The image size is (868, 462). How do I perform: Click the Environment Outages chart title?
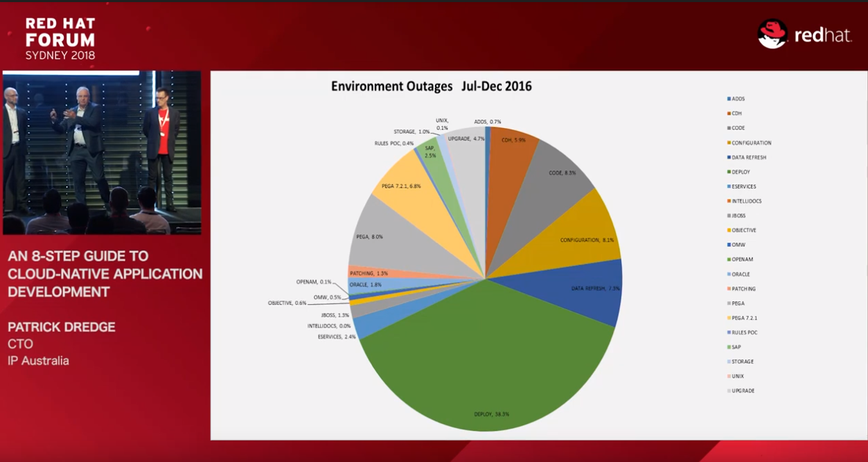(x=431, y=87)
